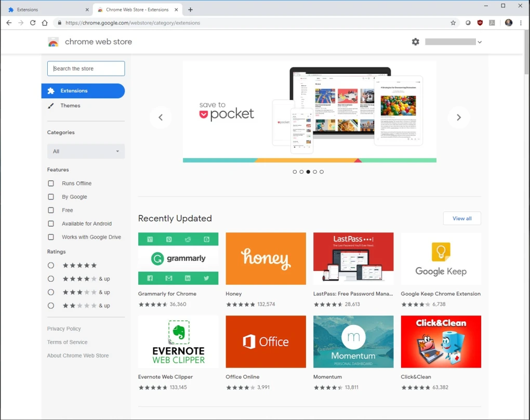Enable the By Google filter
The image size is (530, 420).
[51, 197]
